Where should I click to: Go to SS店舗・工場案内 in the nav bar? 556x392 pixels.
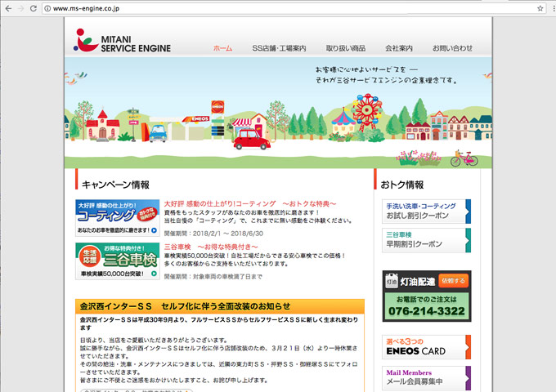(x=279, y=48)
